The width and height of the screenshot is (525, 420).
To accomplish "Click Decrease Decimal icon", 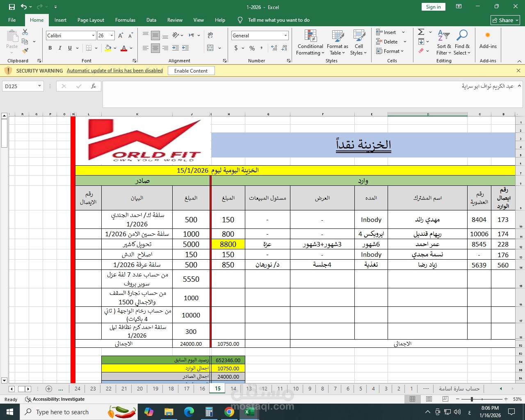I will click(284, 48).
